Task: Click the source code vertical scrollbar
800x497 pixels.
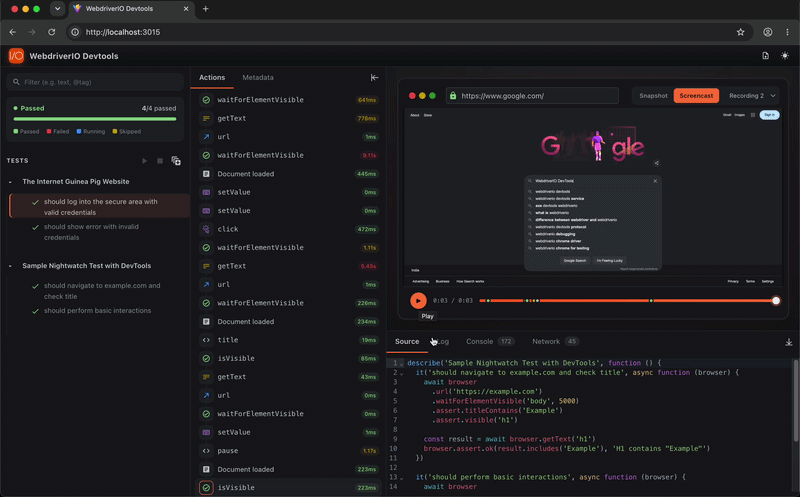Action: point(795,401)
